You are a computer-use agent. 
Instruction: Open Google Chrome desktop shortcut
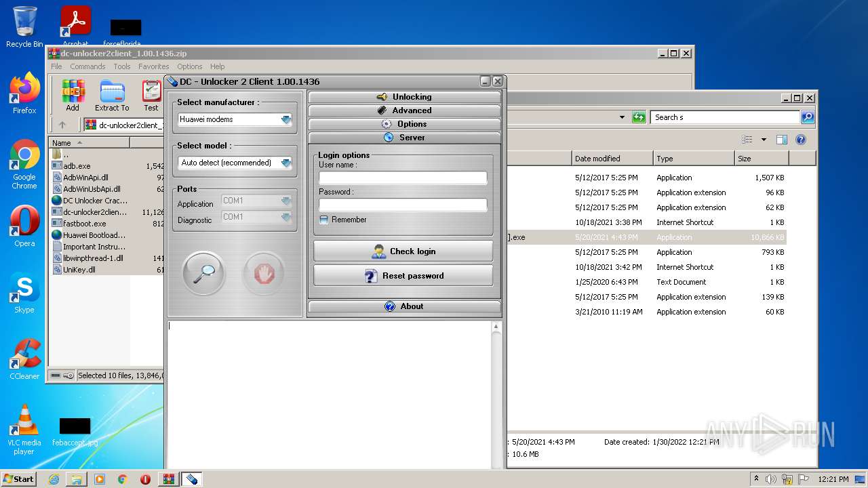click(24, 164)
